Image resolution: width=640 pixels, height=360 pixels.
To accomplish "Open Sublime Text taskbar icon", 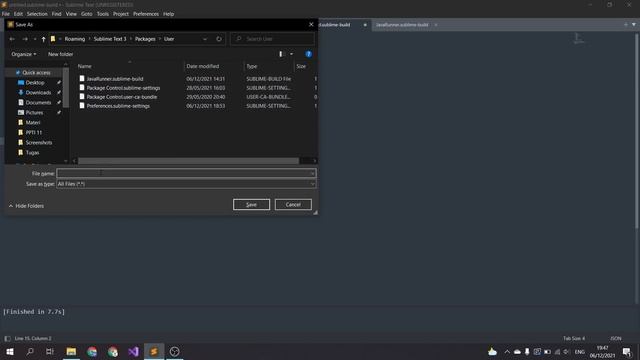I will (154, 351).
